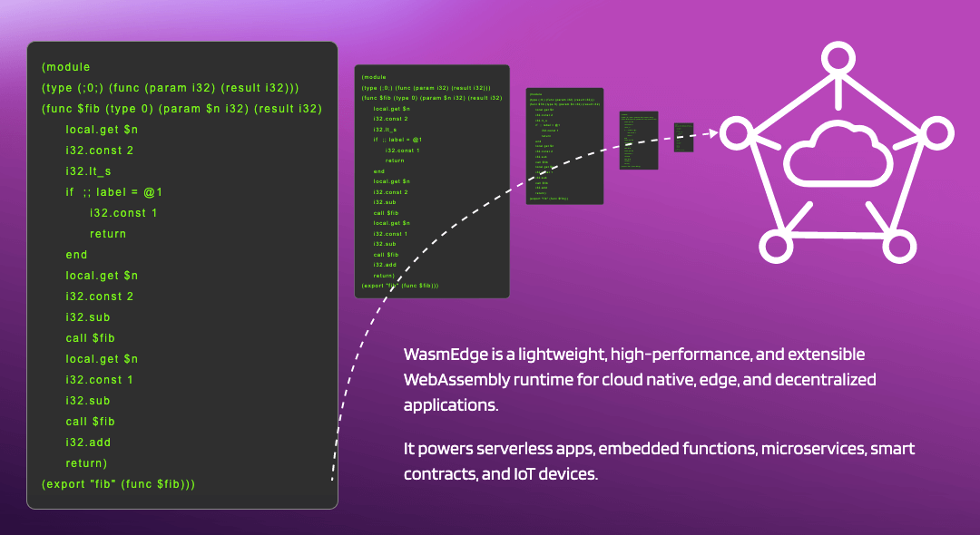The height and width of the screenshot is (535, 980).
Task: Click the (export "fib" line in largest panel
Action: [119, 484]
